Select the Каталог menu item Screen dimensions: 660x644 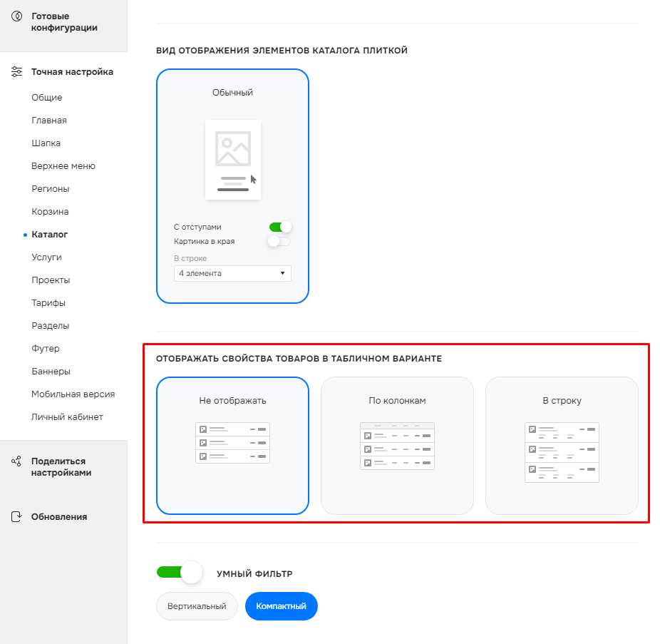tap(50, 235)
